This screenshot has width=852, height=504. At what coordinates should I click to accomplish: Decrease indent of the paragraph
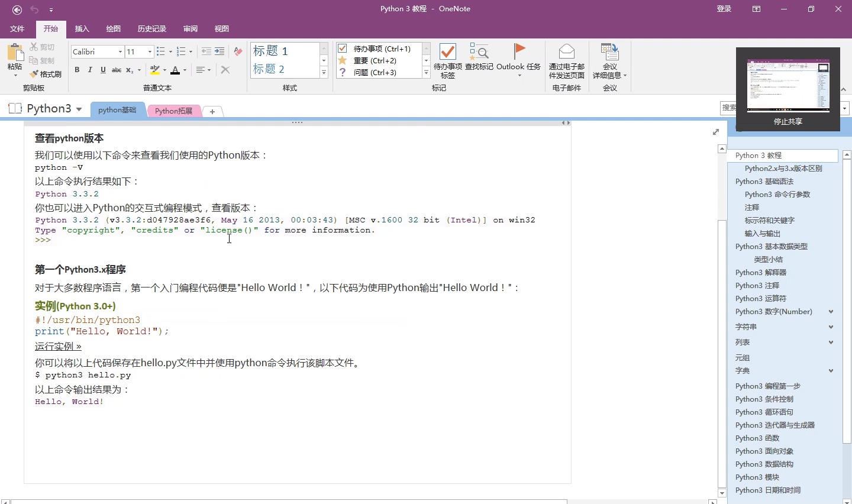coord(206,52)
